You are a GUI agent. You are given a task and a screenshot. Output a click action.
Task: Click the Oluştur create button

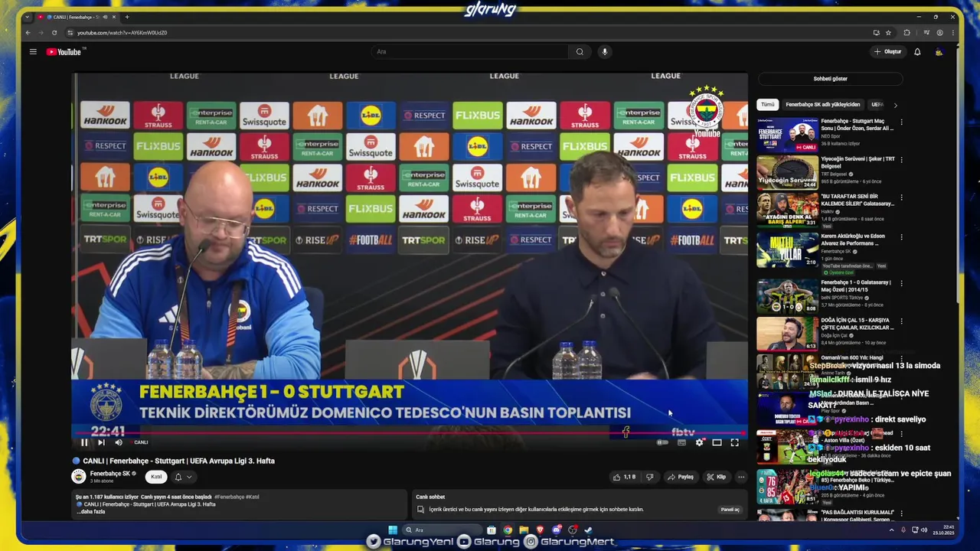click(x=888, y=52)
